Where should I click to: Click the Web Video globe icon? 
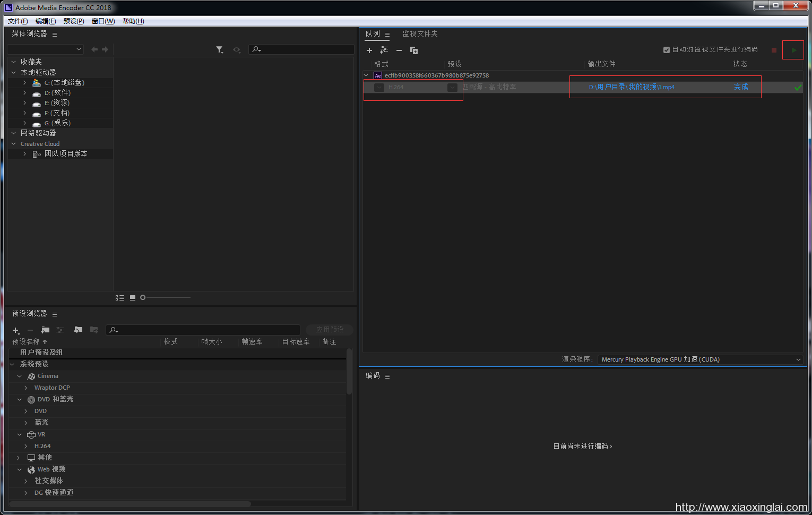click(31, 470)
